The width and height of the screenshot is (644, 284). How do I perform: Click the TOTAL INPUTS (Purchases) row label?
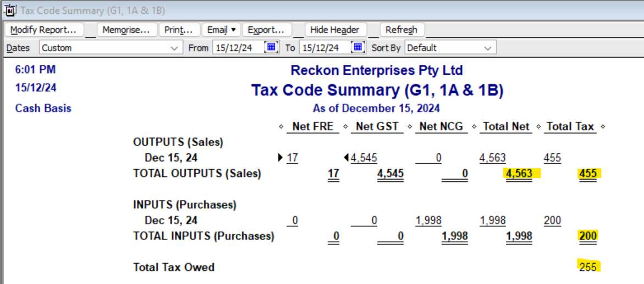click(x=203, y=236)
